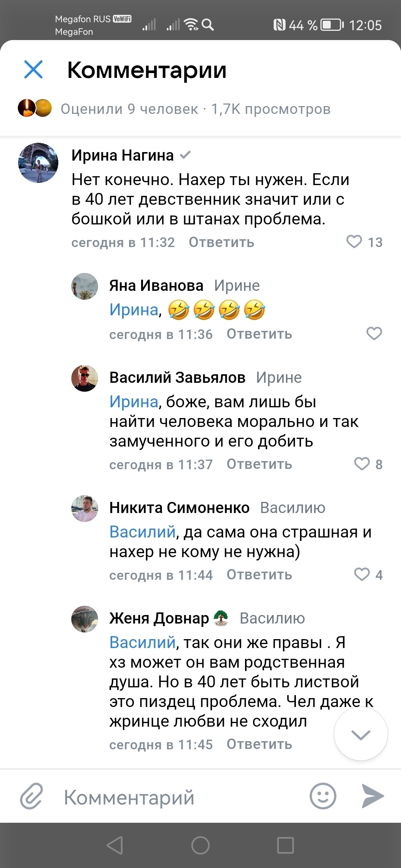Focus the Комментарий text input field

(178, 797)
